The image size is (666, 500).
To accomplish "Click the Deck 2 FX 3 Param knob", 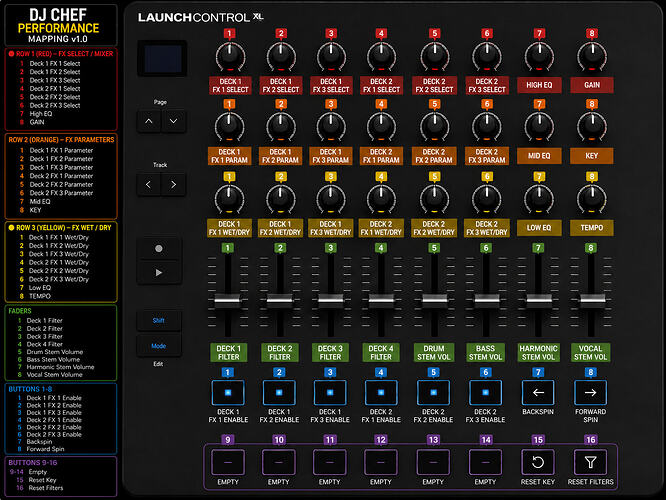I will point(487,127).
